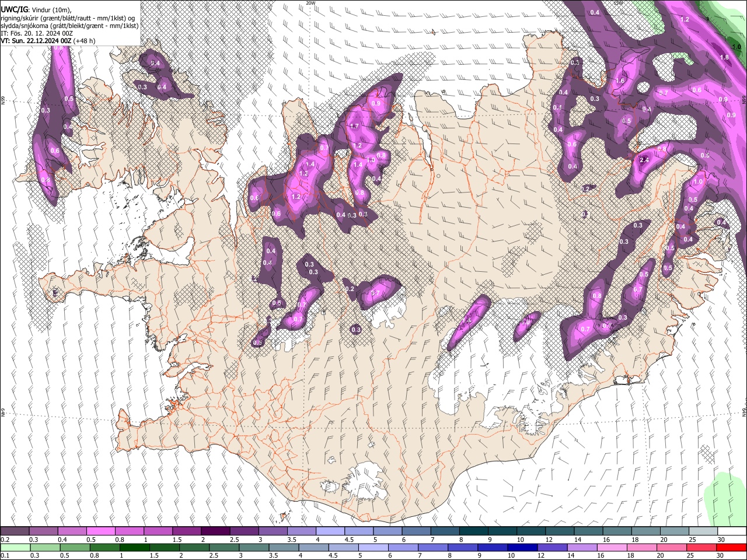Pick the light gray 25–30 upper legend swatch

[x=703, y=531]
